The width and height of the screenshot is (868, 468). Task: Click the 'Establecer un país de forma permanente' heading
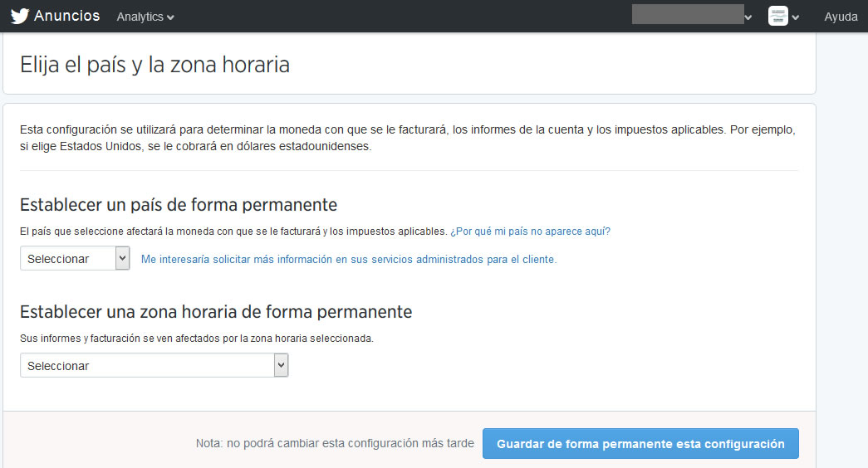click(x=178, y=204)
